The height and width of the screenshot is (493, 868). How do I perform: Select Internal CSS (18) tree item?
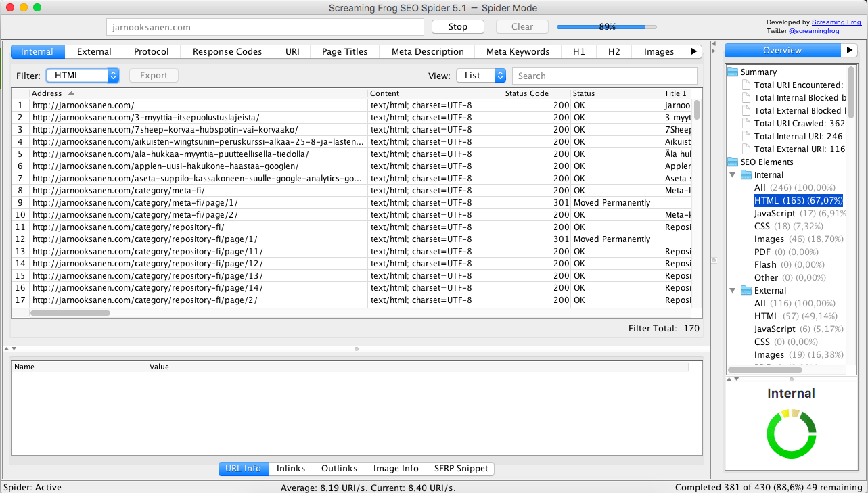pyautogui.click(x=790, y=226)
